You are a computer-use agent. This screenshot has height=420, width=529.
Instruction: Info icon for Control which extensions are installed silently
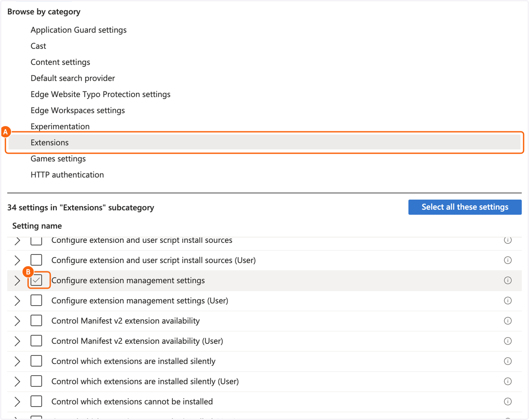[x=508, y=361]
